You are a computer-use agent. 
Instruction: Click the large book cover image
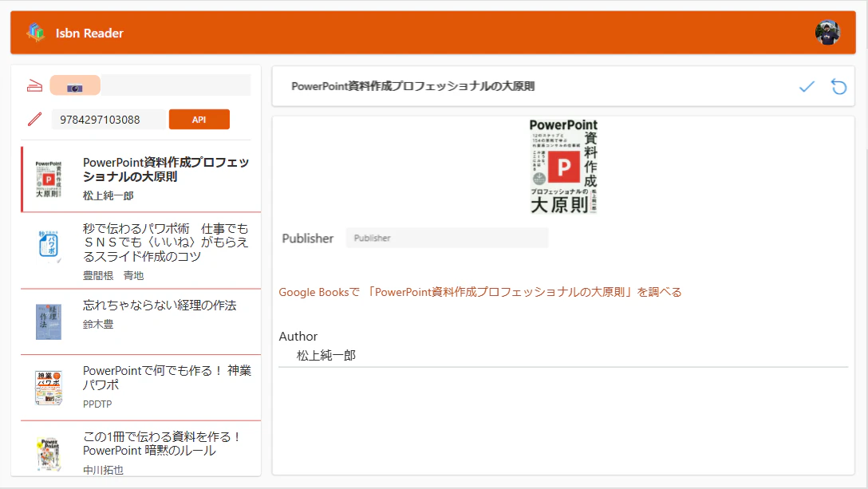click(563, 166)
